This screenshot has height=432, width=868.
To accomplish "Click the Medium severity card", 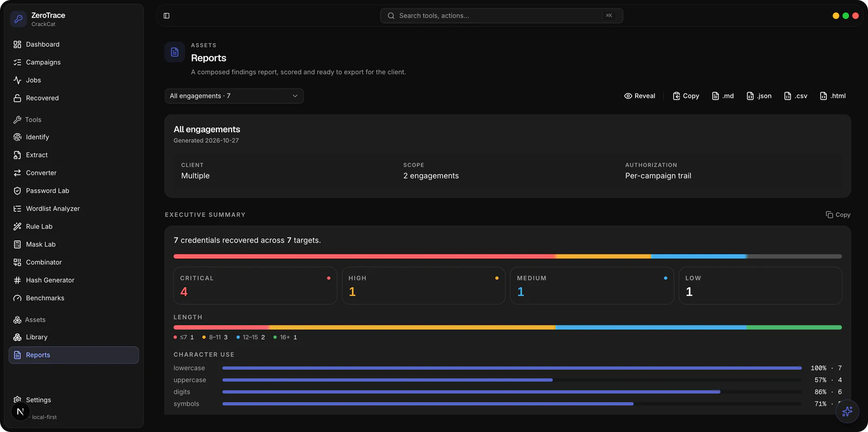I will (x=592, y=286).
